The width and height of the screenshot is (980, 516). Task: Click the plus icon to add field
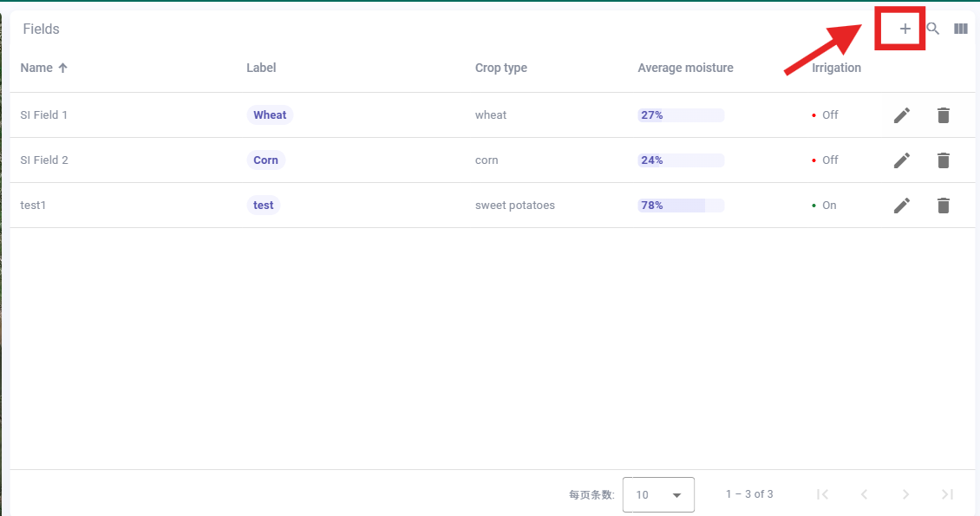[x=905, y=29]
